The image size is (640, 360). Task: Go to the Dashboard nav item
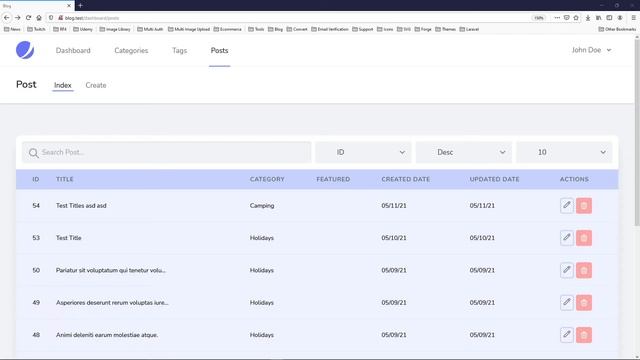(73, 50)
